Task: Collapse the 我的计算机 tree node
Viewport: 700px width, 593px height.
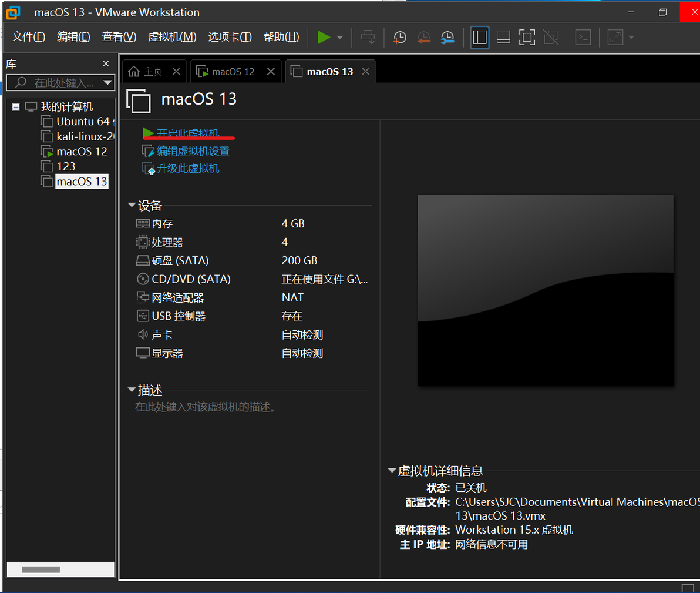Action: click(16, 107)
